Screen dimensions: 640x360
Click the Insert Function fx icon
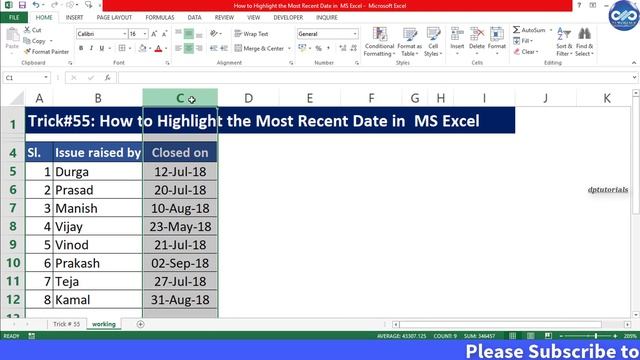tap(107, 78)
